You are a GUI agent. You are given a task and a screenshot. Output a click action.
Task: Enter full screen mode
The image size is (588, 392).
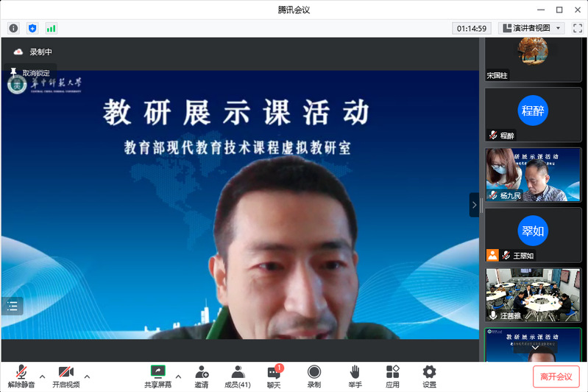[577, 28]
